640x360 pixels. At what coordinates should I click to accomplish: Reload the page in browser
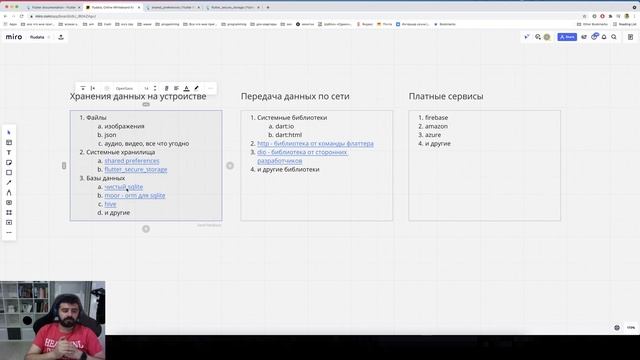22,16
